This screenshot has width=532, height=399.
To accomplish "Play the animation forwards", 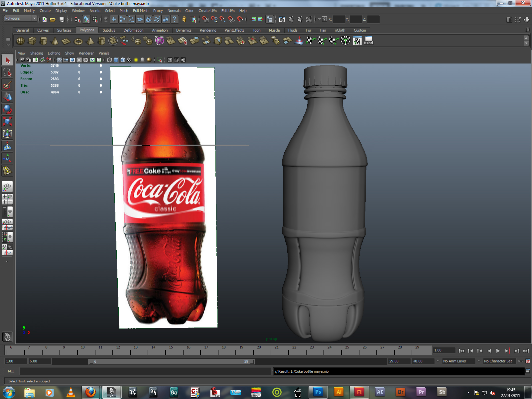I will tap(498, 351).
